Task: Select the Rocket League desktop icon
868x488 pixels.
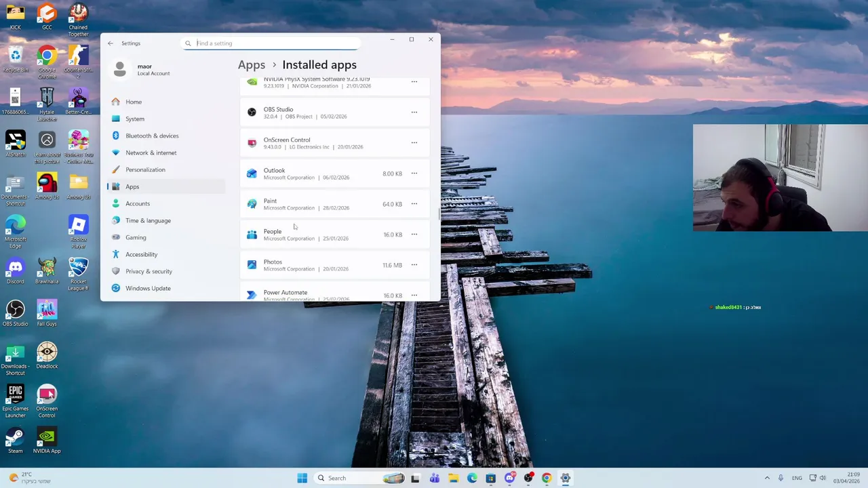Action: [78, 274]
